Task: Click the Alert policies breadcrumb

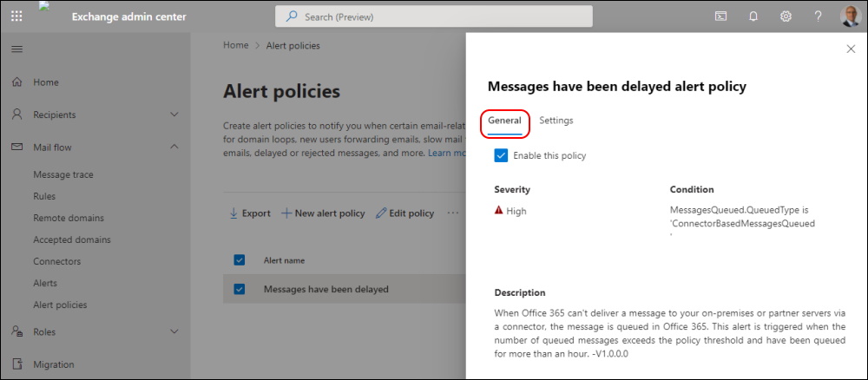Action: (x=293, y=45)
